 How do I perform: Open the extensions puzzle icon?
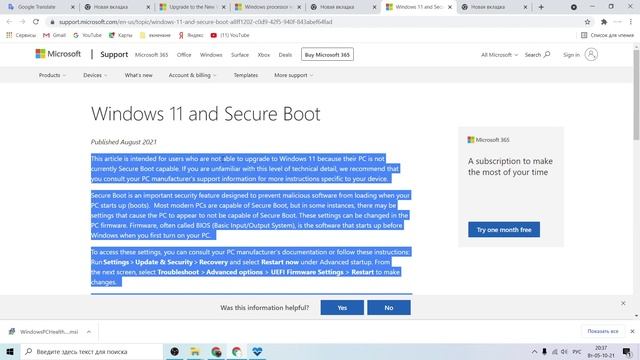604,22
